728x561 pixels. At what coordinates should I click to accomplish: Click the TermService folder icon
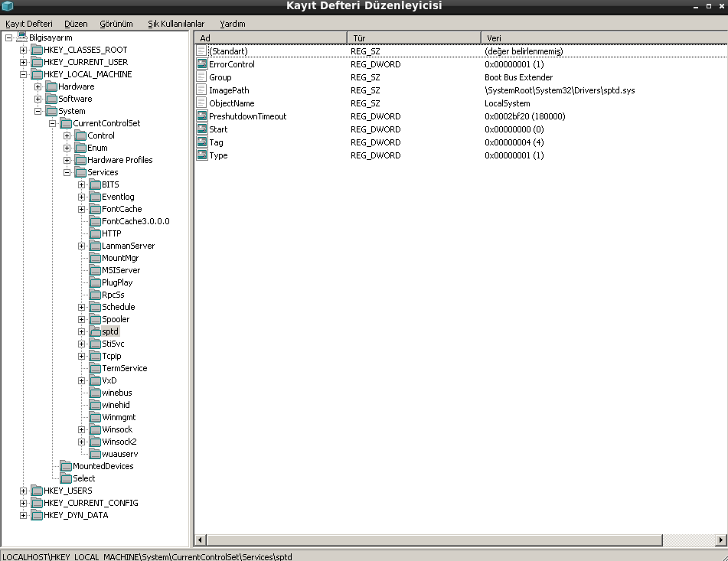coord(95,368)
